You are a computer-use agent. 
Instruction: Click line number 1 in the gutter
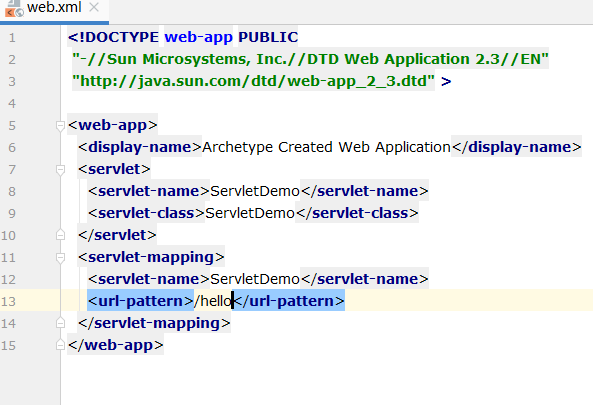coord(12,37)
